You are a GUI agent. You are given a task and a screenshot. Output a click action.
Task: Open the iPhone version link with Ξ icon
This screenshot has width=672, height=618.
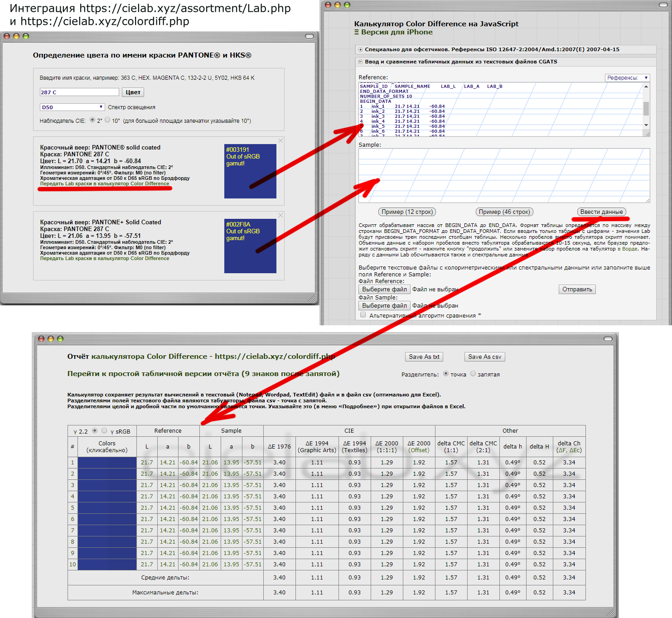(393, 32)
